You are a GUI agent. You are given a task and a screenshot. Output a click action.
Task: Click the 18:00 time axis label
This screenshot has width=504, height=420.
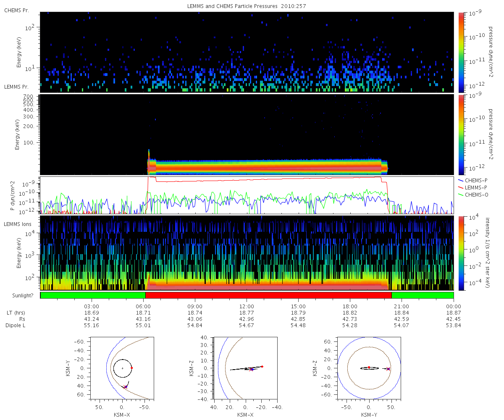coord(350,306)
